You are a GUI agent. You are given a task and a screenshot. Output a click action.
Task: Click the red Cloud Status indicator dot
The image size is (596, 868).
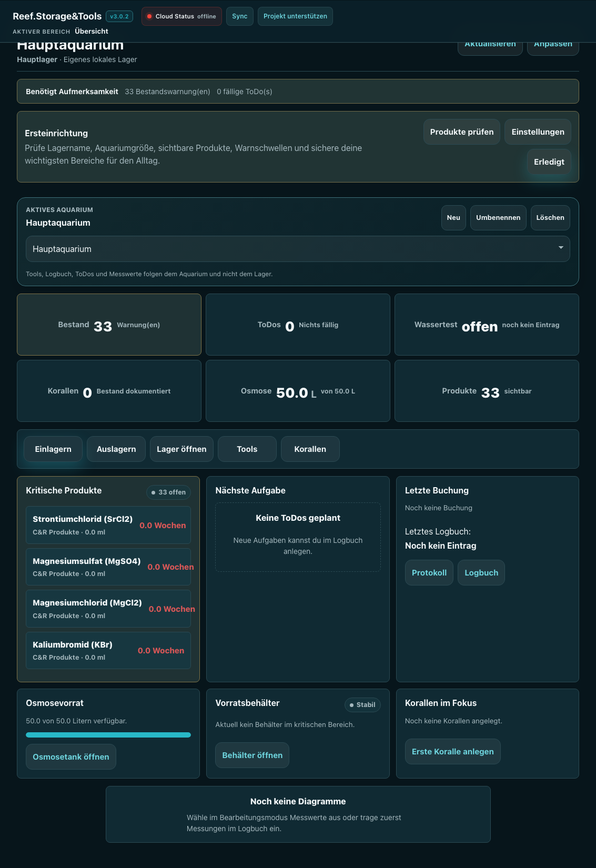pos(149,16)
